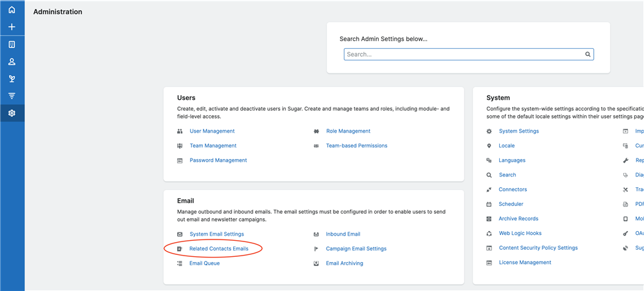Screen dimensions: 644x291
Task: Open Password Management settings
Action: point(218,160)
